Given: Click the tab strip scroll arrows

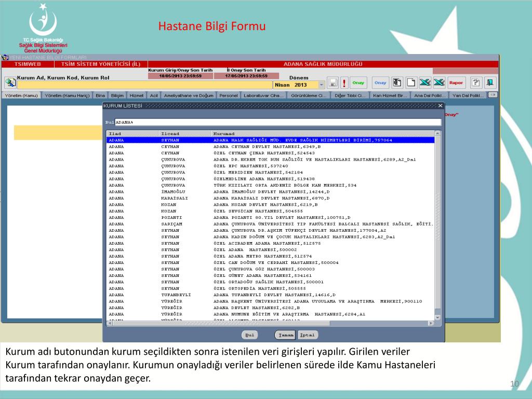Looking at the screenshot, I should (493, 95).
